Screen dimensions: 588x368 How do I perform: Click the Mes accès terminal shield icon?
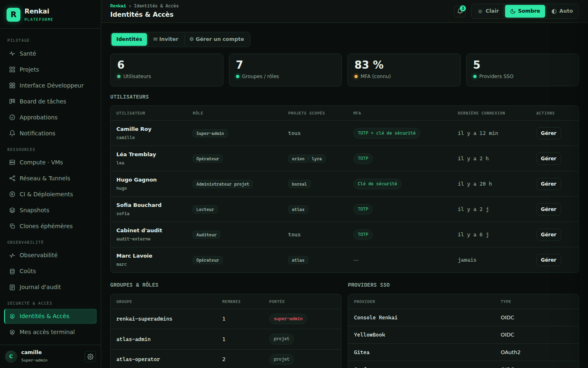pyautogui.click(x=12, y=332)
